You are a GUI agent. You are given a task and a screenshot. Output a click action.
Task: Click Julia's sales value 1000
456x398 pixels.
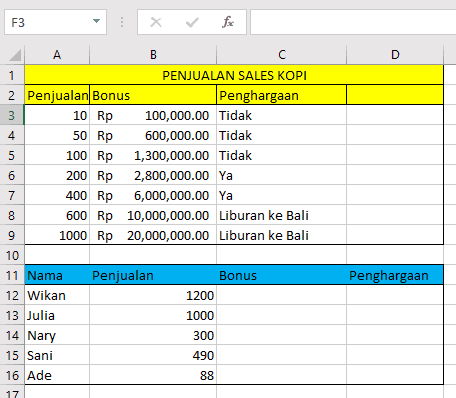pyautogui.click(x=153, y=315)
